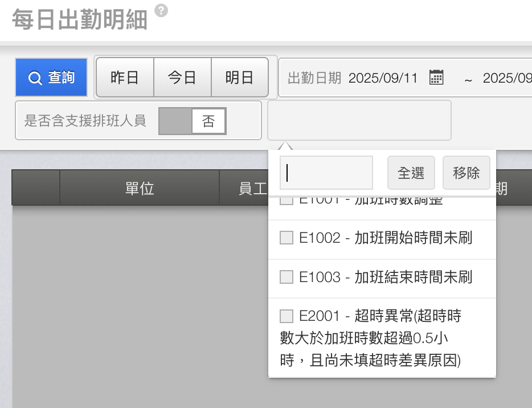Click the 員工 column header
The image size is (532, 408).
245,189
